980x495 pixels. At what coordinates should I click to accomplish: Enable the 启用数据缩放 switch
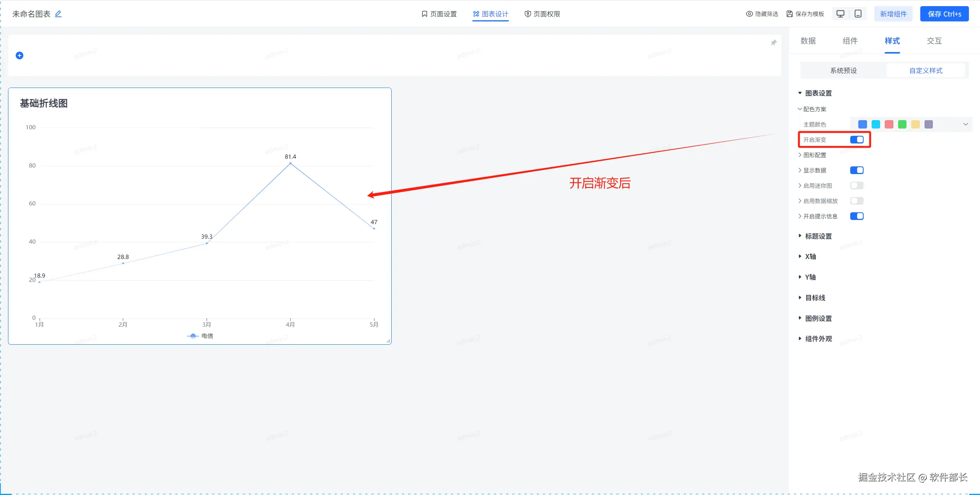click(857, 201)
